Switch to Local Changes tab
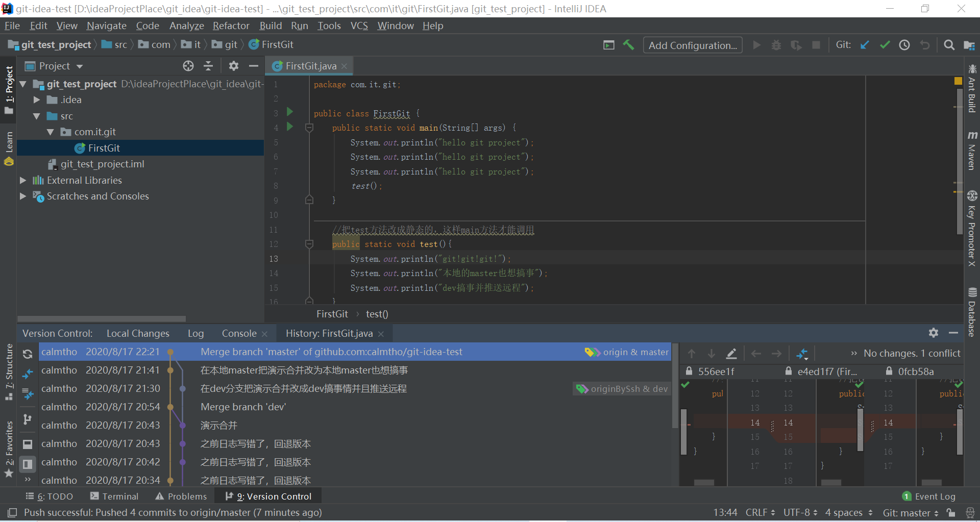The height and width of the screenshot is (522, 980). pos(138,333)
